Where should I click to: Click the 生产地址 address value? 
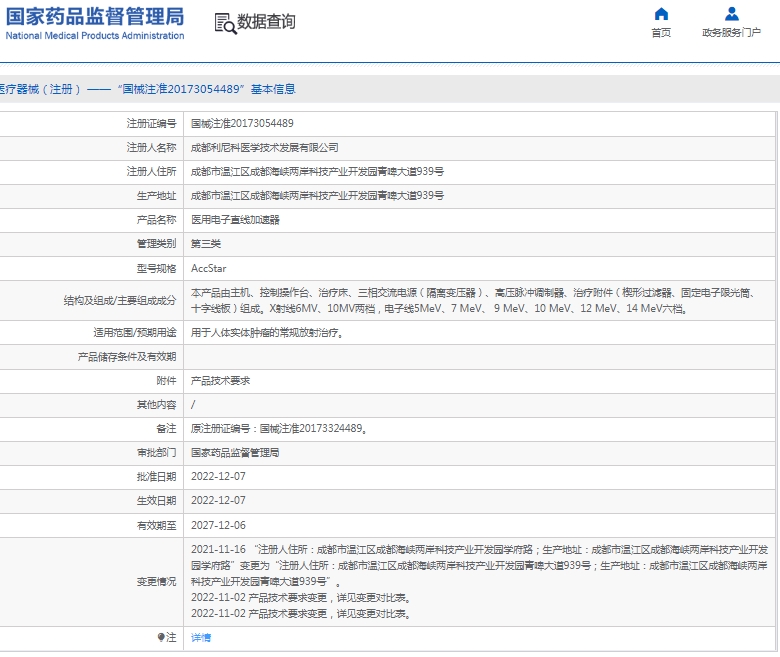click(317, 195)
